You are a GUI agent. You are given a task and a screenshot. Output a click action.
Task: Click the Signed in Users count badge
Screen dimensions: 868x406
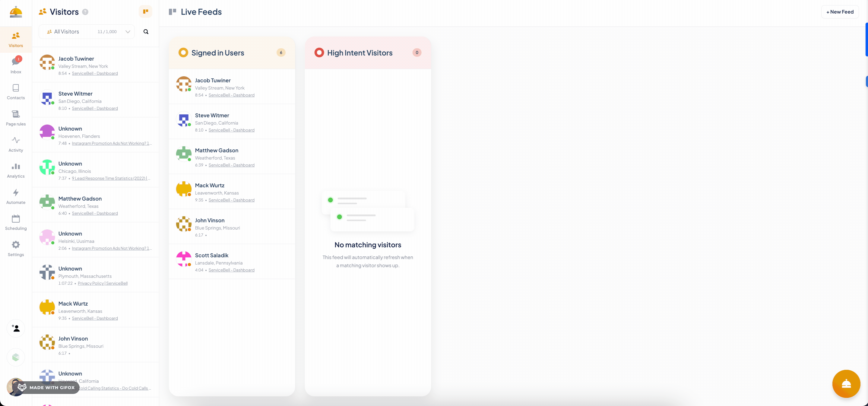(281, 52)
